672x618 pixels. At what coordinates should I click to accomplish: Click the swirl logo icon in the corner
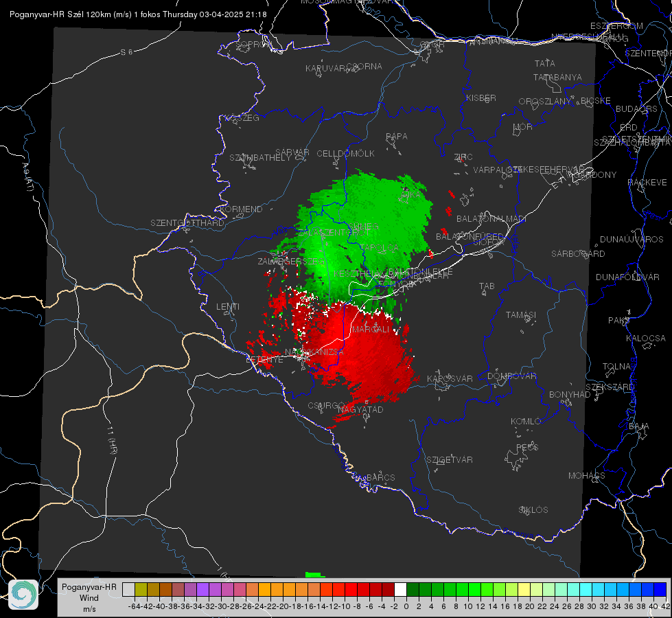tap(23, 595)
